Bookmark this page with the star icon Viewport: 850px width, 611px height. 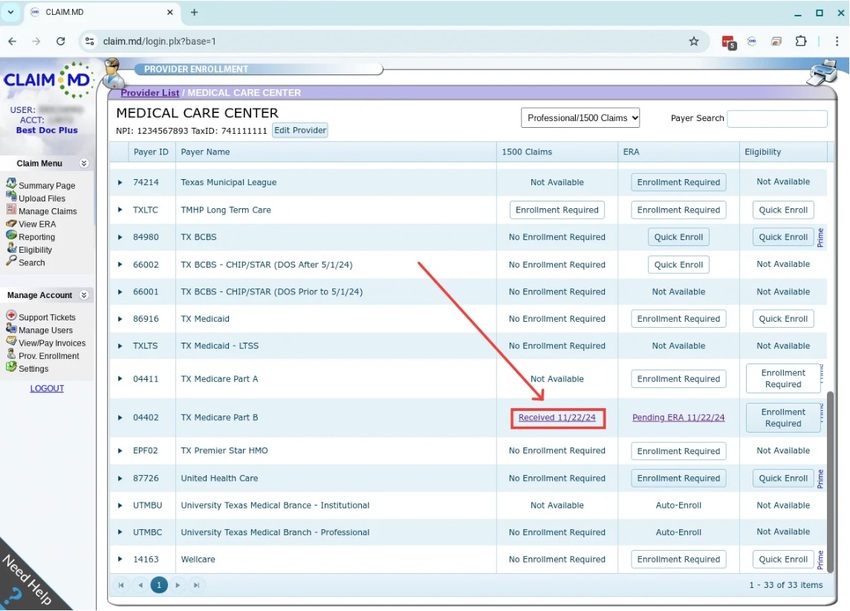tap(694, 41)
